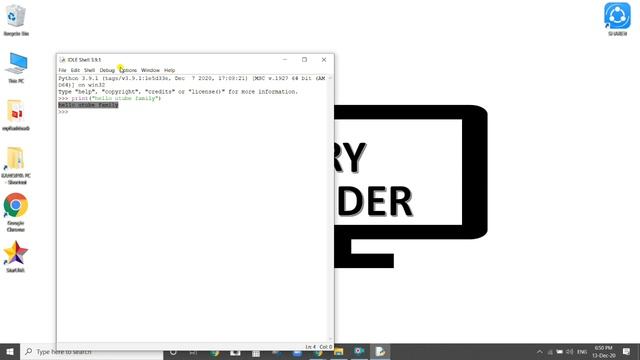Select the This PC desktop icon

(16, 67)
